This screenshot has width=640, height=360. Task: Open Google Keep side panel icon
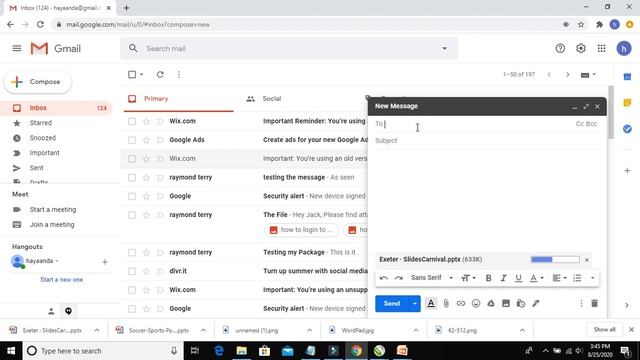[x=627, y=103]
